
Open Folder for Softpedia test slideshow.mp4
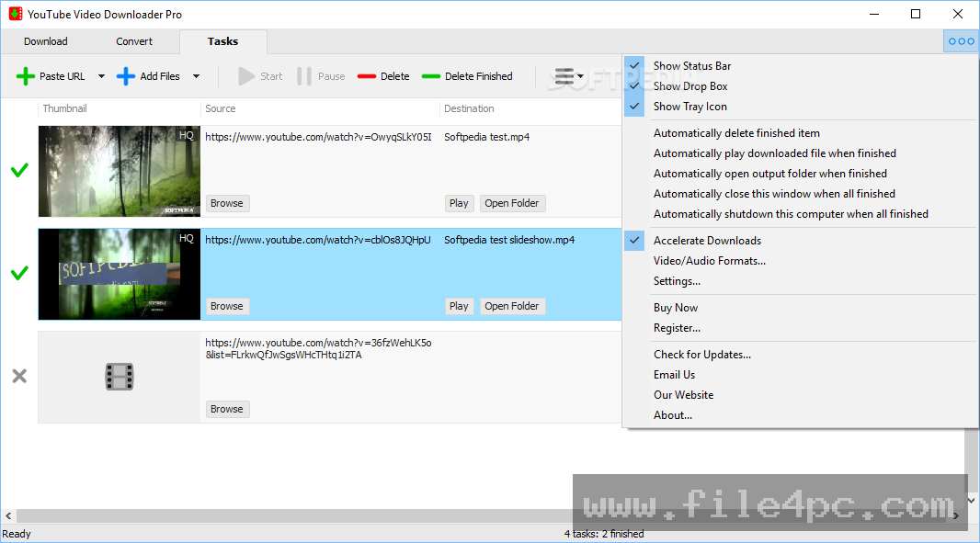pyautogui.click(x=512, y=306)
